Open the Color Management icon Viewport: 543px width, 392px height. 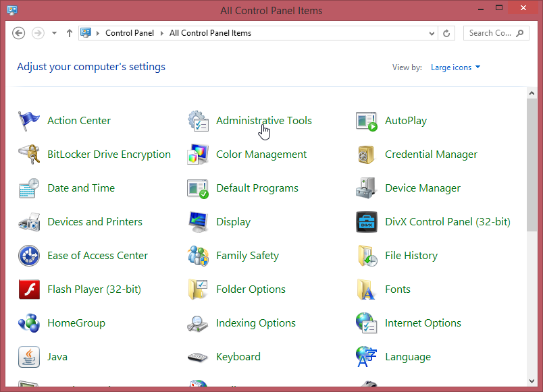198,155
